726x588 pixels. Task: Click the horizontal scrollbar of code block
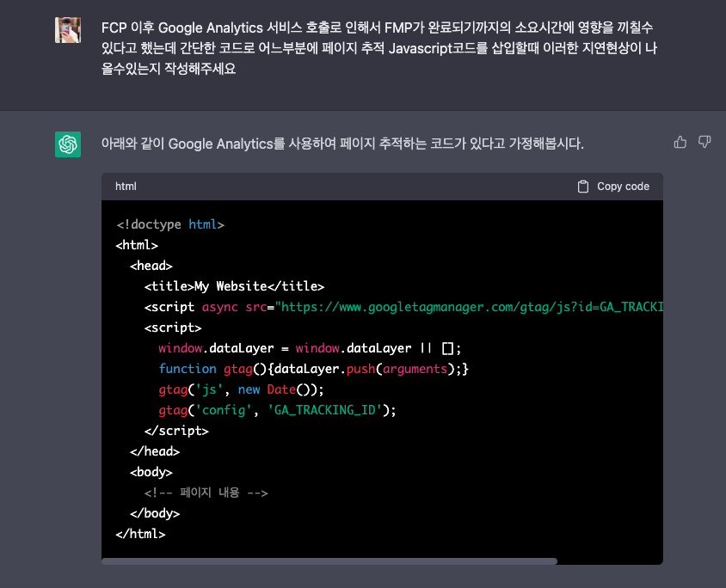point(329,561)
